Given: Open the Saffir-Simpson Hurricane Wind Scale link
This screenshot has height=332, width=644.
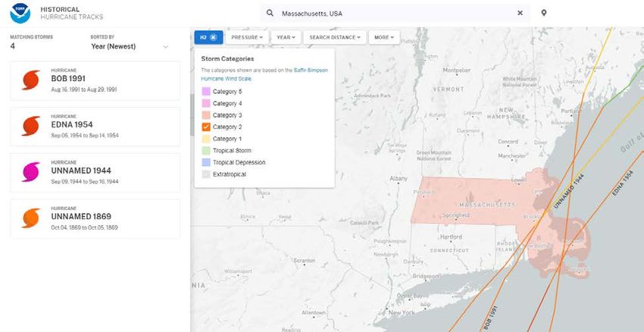Looking at the screenshot, I should point(264,74).
